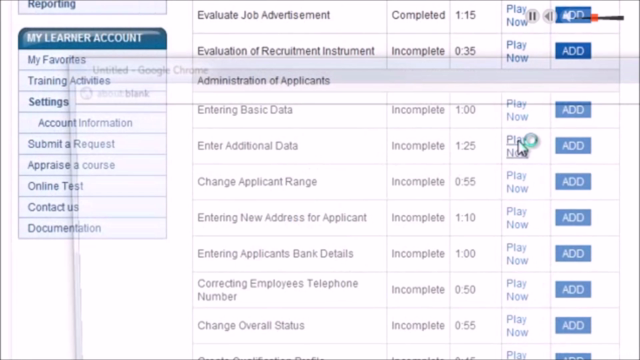640x360 pixels.
Task: Click the 1:10 duration for Entering New Address
Action: pos(465,218)
